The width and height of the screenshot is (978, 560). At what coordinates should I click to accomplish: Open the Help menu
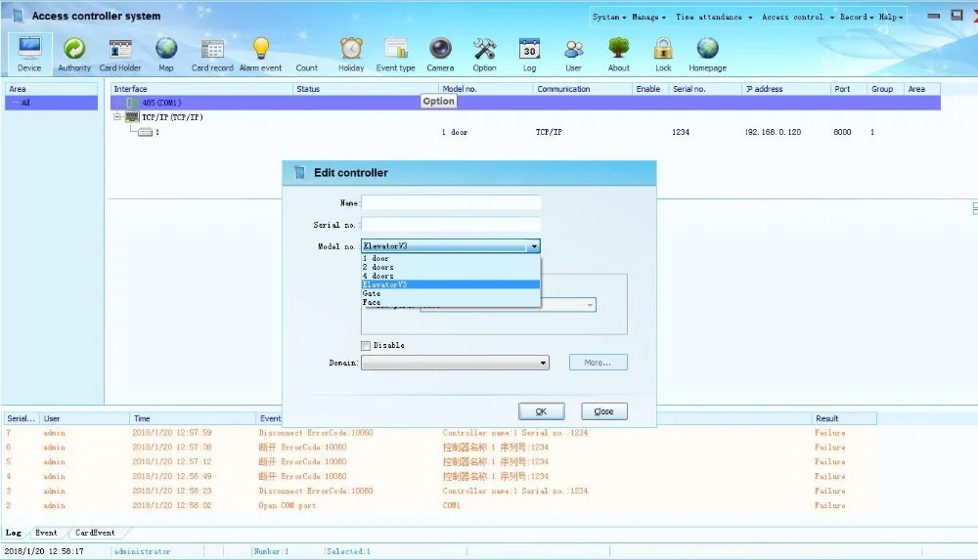point(891,17)
